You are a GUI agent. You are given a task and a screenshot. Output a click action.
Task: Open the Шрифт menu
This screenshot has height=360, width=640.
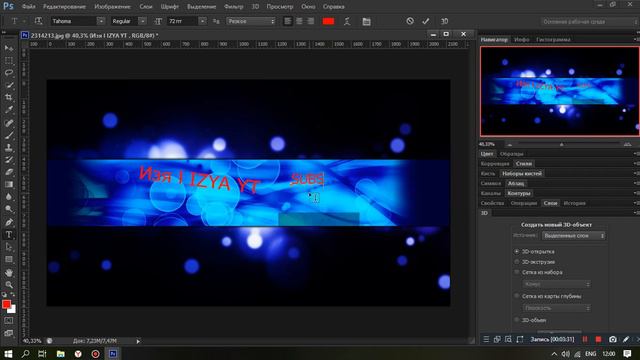(x=170, y=7)
